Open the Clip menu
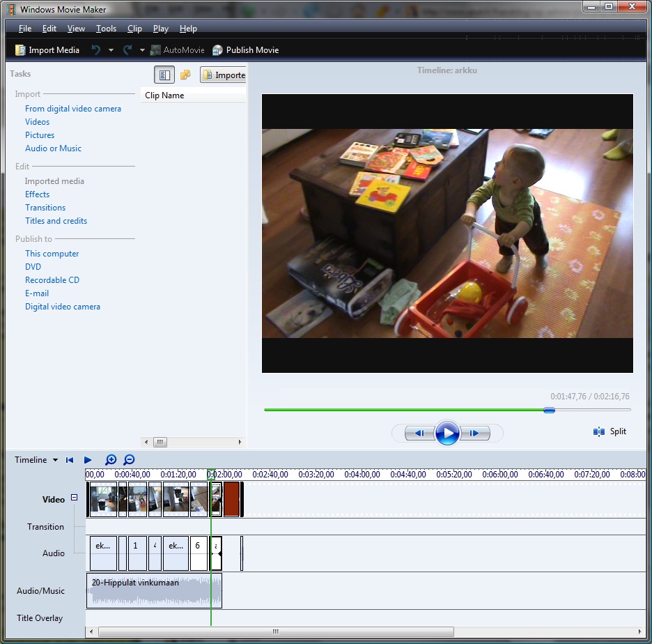Viewport: 652px width, 644px height. [x=134, y=29]
